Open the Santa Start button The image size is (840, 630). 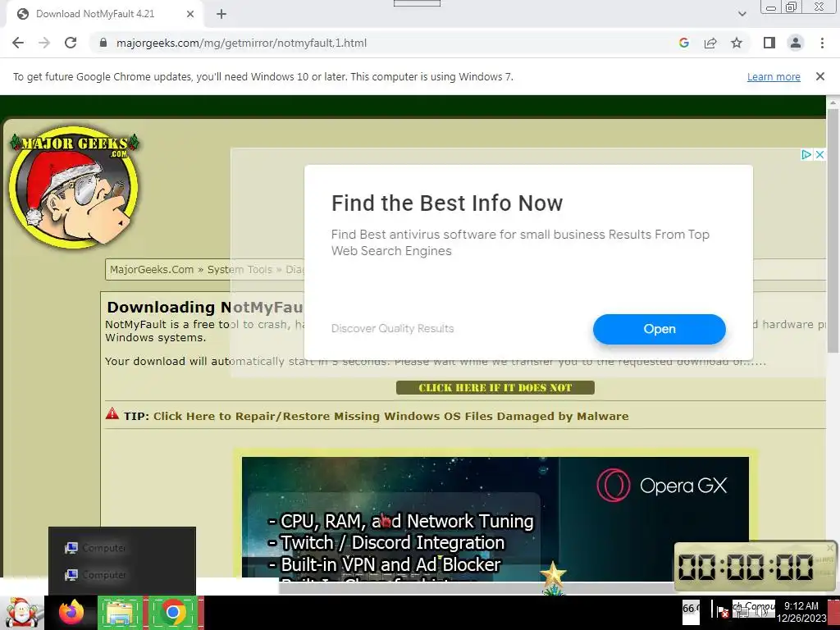(21, 612)
